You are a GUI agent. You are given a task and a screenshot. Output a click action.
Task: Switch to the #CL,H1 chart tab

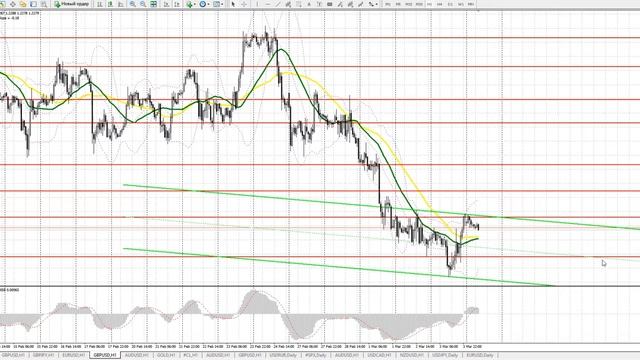[191, 355]
